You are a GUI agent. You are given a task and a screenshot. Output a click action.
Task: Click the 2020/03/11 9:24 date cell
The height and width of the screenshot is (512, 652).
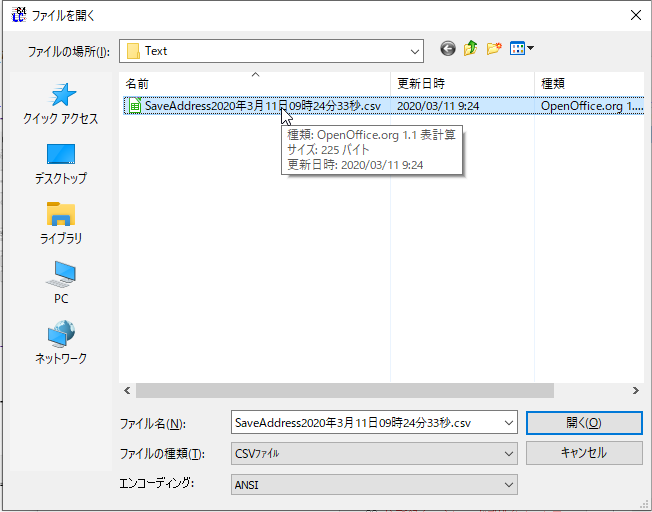pyautogui.click(x=438, y=106)
